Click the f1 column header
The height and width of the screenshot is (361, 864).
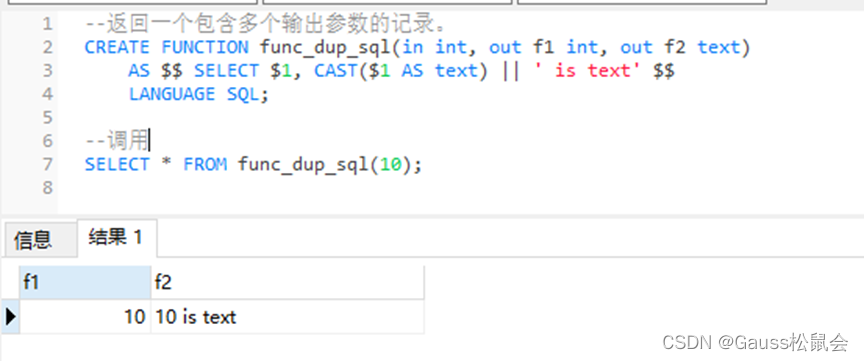(x=85, y=283)
